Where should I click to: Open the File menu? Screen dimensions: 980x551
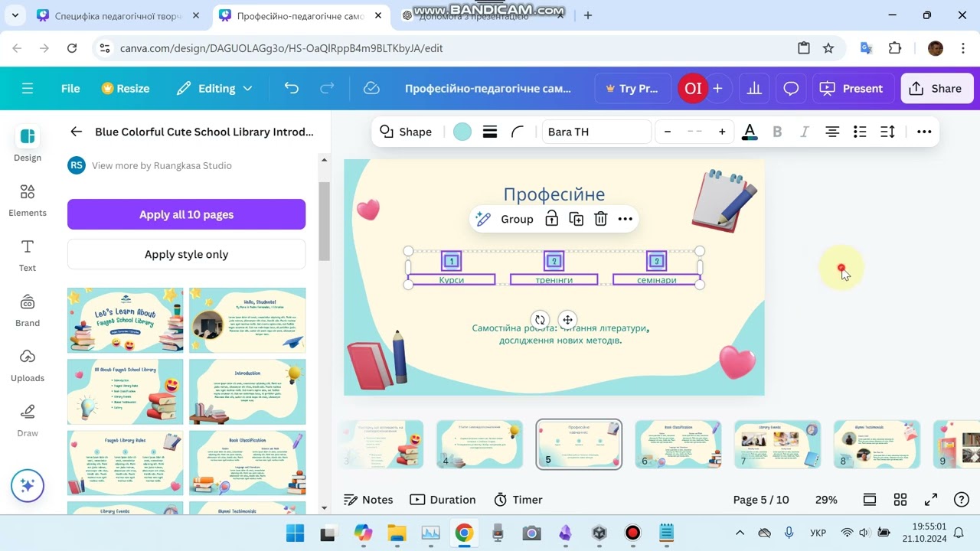70,89
